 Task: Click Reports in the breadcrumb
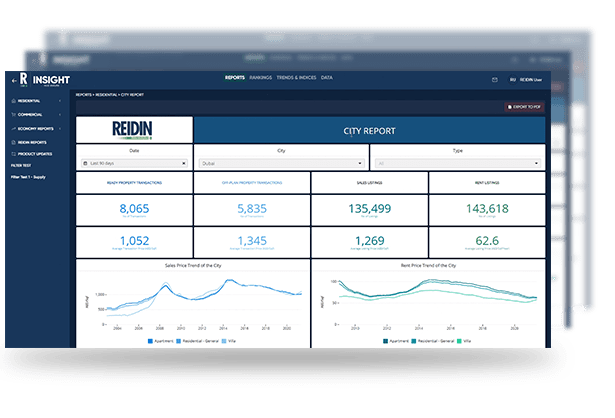[x=84, y=95]
